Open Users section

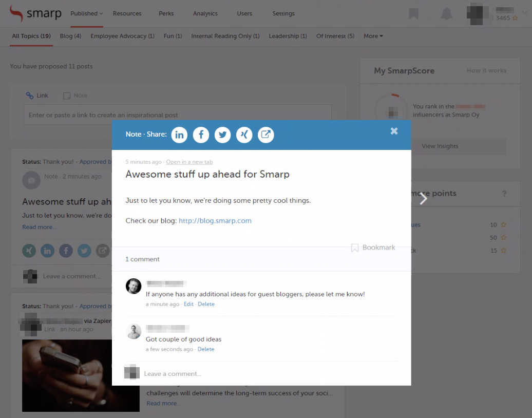(x=244, y=13)
